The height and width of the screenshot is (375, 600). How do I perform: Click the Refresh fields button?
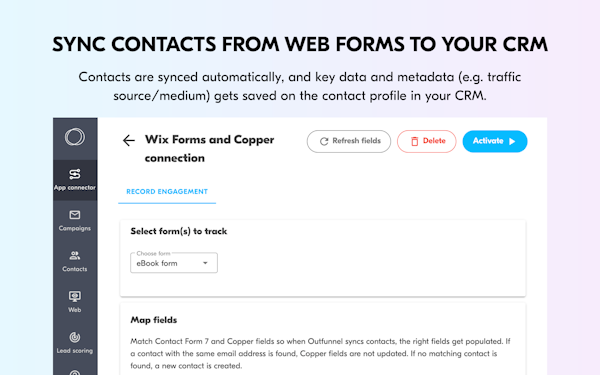[349, 141]
